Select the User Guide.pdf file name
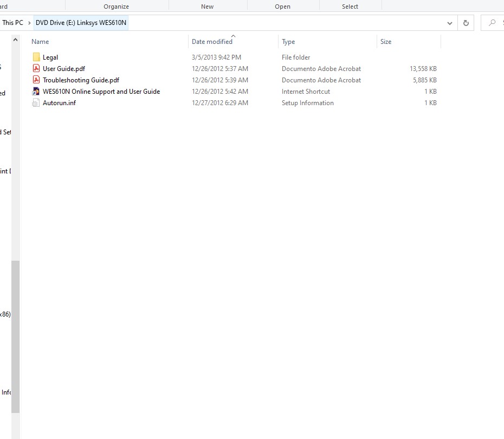Image resolution: width=504 pixels, height=439 pixels. [x=63, y=69]
